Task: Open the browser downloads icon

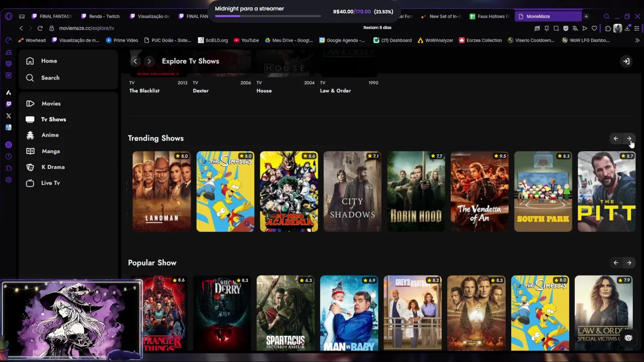Action: point(627,29)
